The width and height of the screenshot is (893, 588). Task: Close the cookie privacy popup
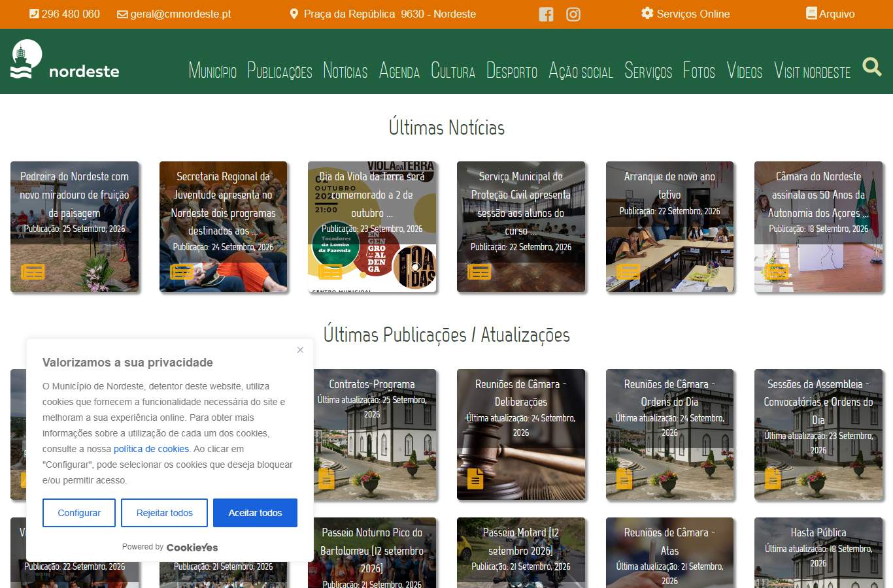click(300, 350)
